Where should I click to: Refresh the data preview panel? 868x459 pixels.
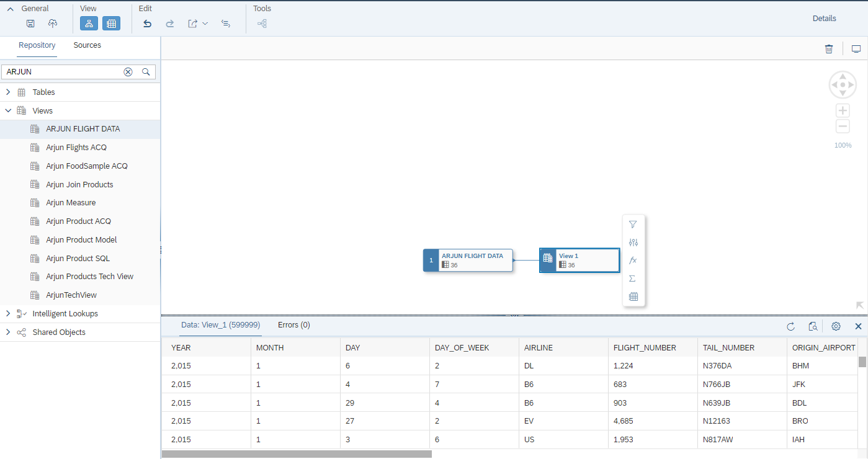790,326
